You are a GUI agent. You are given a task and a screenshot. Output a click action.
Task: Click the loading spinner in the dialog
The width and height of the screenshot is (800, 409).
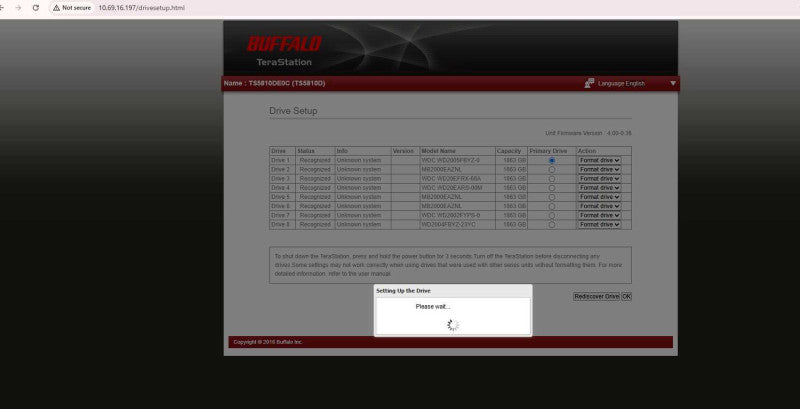(453, 325)
